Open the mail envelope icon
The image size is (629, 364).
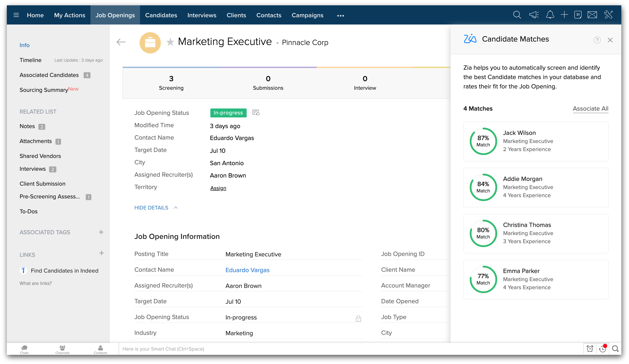pos(592,15)
